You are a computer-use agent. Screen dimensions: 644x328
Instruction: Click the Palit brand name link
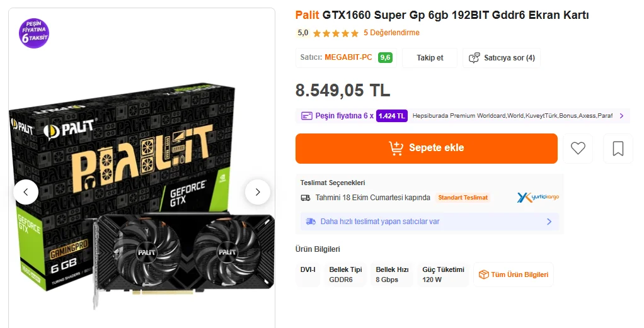click(x=308, y=14)
